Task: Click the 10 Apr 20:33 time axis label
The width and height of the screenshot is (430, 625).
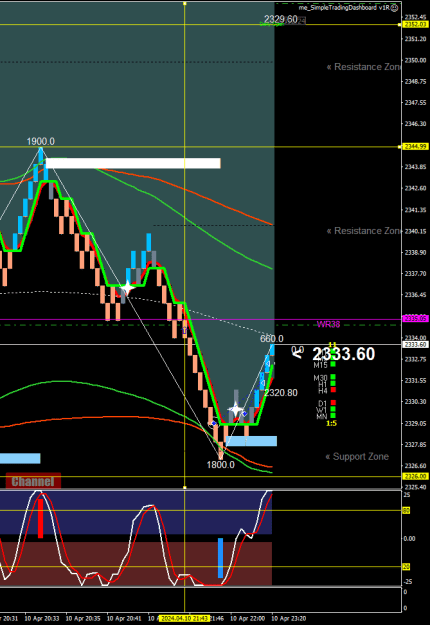Action: (x=42, y=618)
